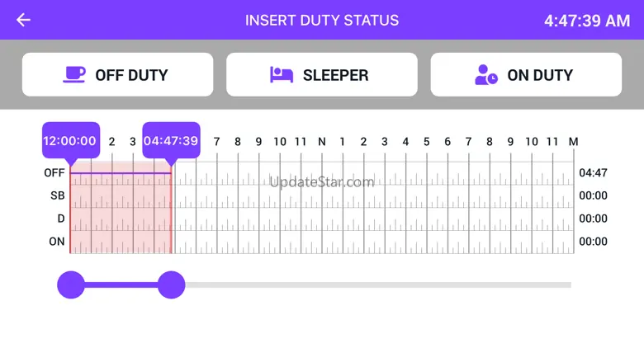Select the ON DUTY status button
Image resolution: width=644 pixels, height=362 pixels.
click(526, 75)
